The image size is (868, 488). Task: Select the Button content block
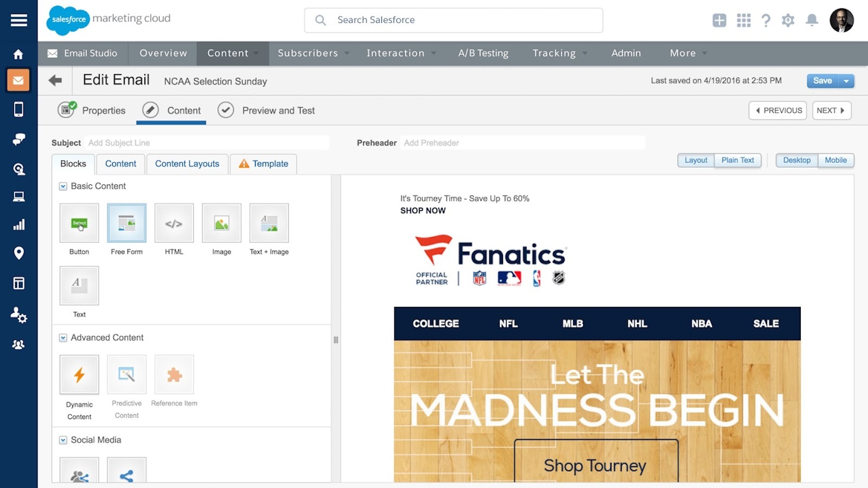[79, 223]
